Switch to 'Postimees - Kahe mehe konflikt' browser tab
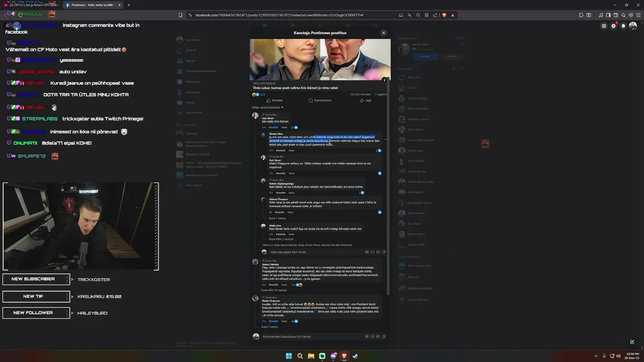 [93, 5]
